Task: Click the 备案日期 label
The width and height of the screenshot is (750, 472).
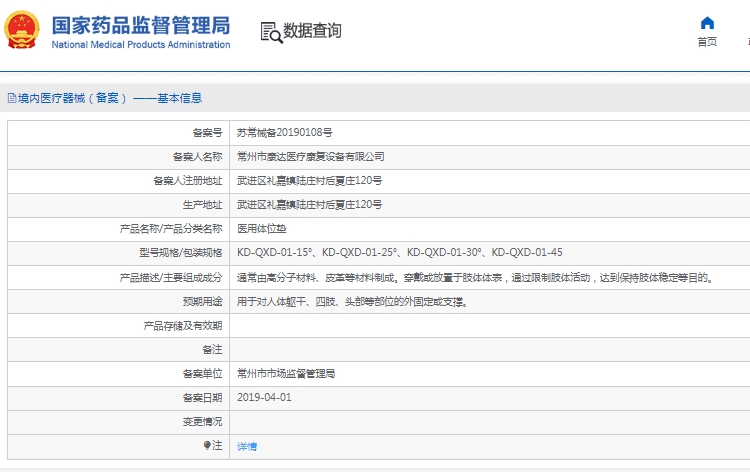Action: (x=203, y=397)
